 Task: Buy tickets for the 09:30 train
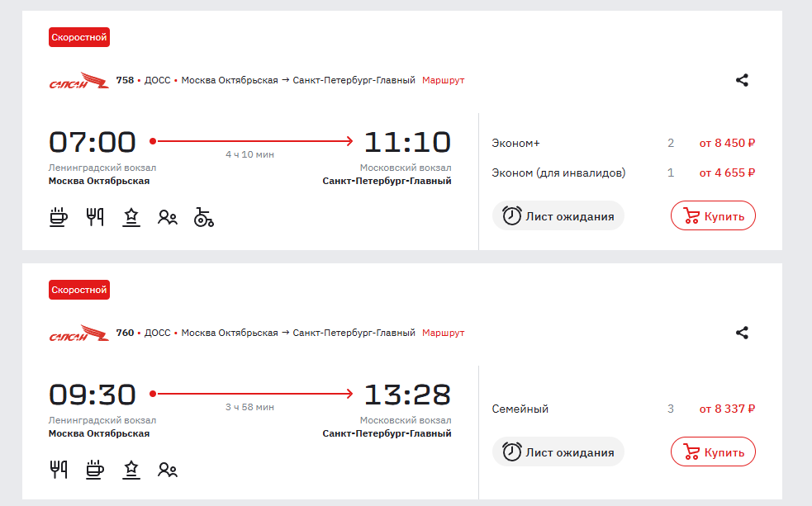pos(713,452)
